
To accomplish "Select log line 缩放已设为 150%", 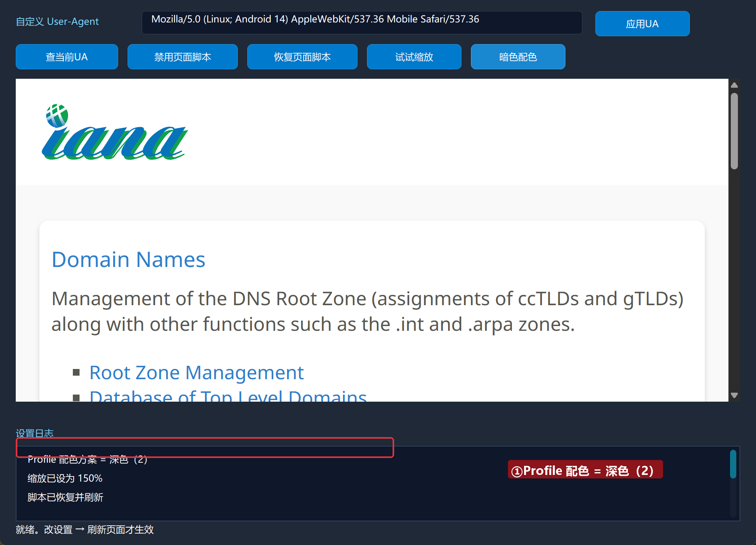I will 65,478.
